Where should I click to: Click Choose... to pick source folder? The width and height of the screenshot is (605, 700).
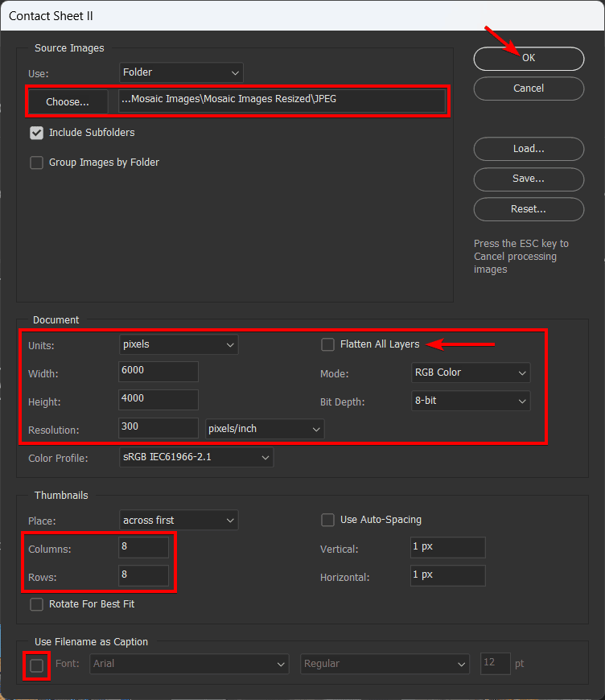coord(68,102)
